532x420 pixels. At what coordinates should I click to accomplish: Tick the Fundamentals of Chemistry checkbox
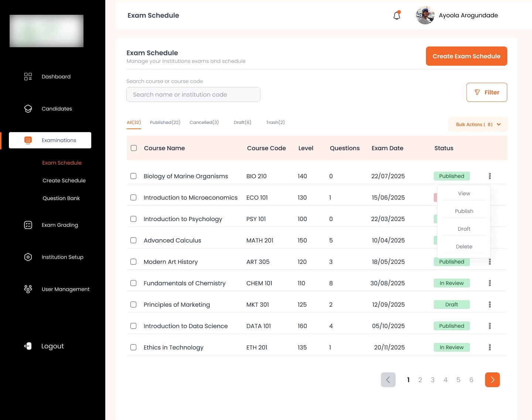(x=133, y=283)
